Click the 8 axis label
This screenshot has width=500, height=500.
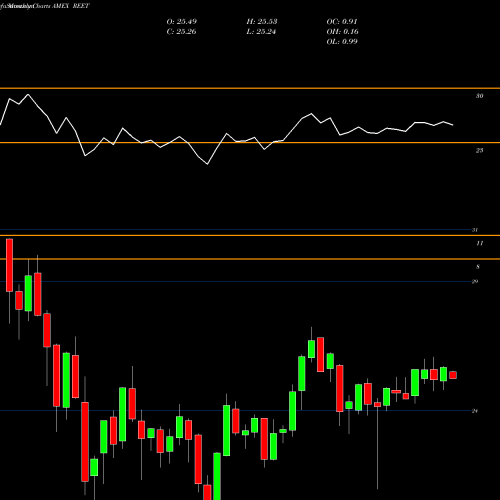[x=478, y=267]
